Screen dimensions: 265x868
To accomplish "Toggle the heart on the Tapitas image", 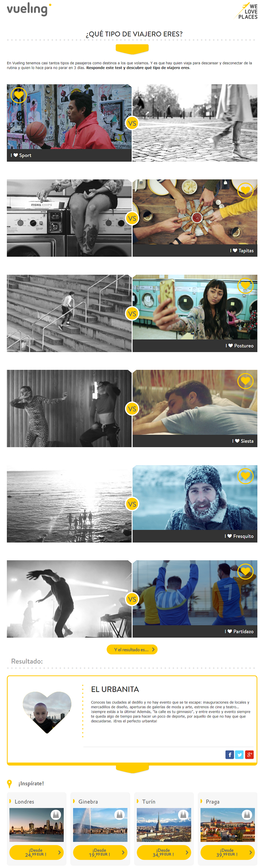I will click(x=246, y=190).
